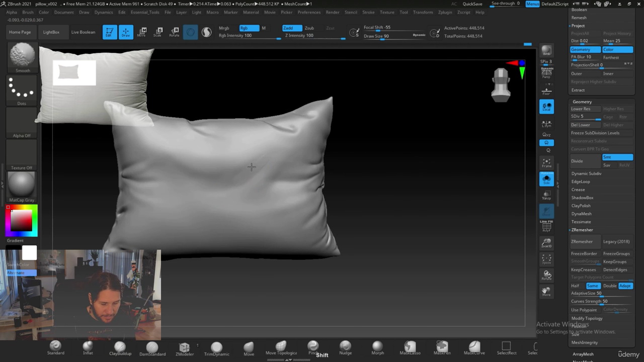Select the Scale transform tool
Screen dimensions: 644x362
pos(158,32)
